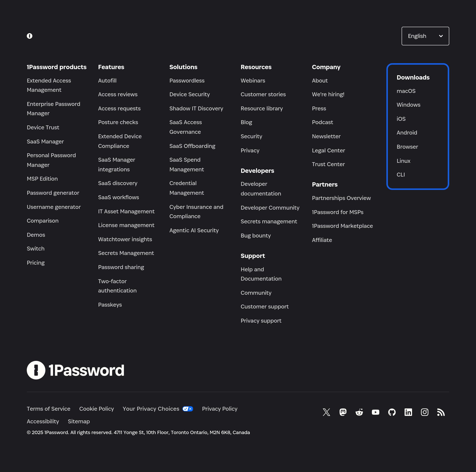Download 1Password for macOS
This screenshot has width=476, height=472.
(x=406, y=91)
